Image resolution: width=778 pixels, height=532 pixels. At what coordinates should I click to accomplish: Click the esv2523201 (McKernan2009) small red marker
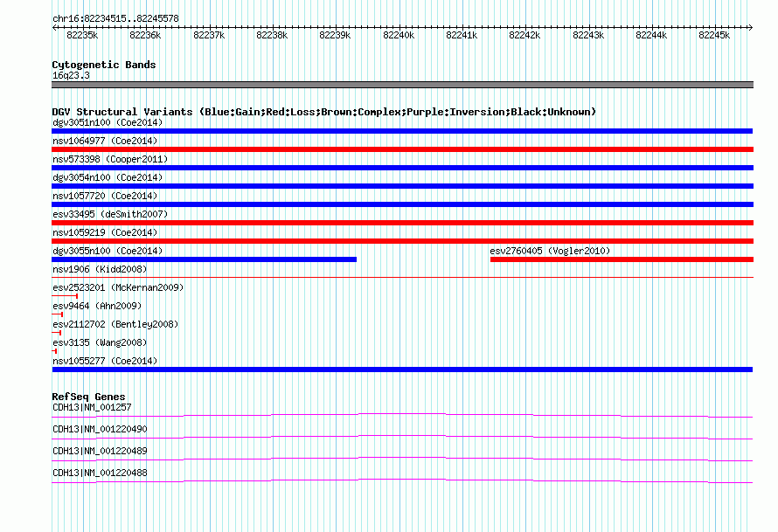(x=65, y=296)
